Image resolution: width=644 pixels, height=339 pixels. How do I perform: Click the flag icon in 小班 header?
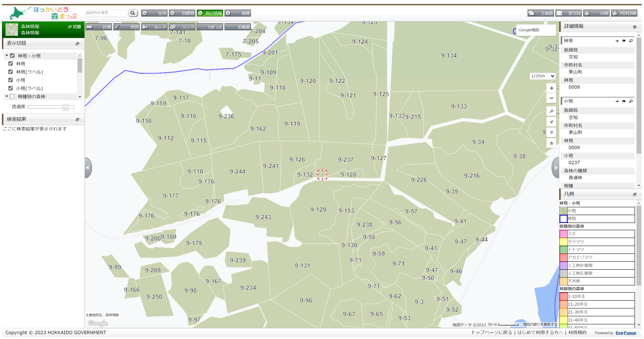click(x=624, y=101)
